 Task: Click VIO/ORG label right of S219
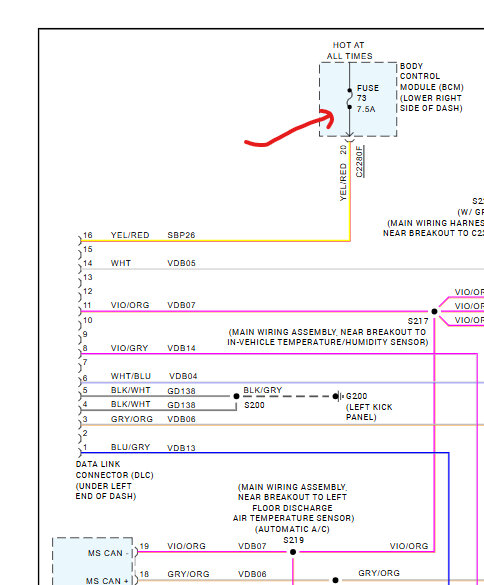pyautogui.click(x=409, y=546)
